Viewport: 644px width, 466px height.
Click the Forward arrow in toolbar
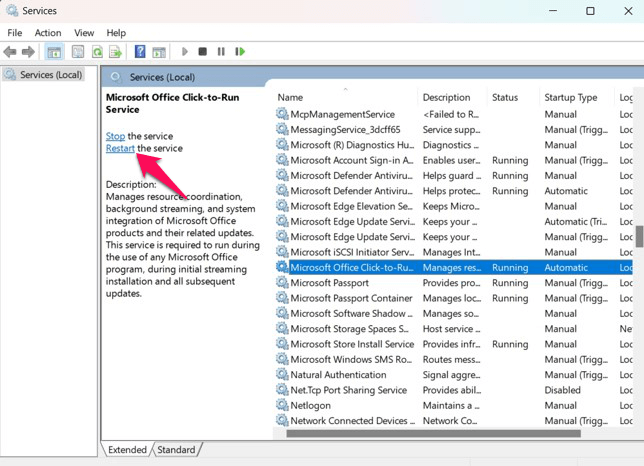(x=28, y=51)
